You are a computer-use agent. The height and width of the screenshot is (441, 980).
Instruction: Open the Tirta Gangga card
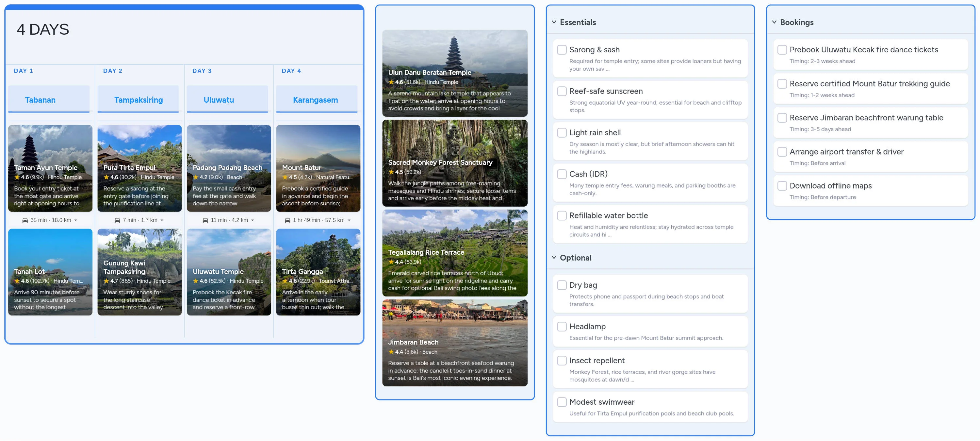[x=318, y=272]
